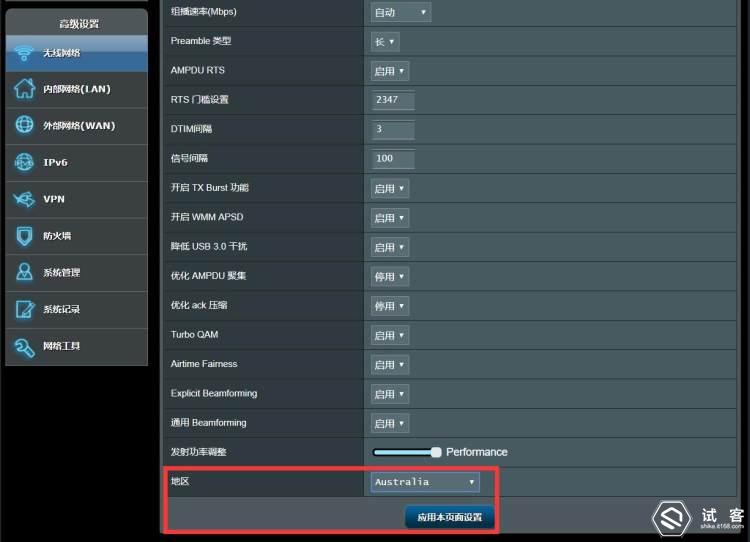The height and width of the screenshot is (542, 750).
Task: Click the AMPDU RTS label
Action: 198,70
